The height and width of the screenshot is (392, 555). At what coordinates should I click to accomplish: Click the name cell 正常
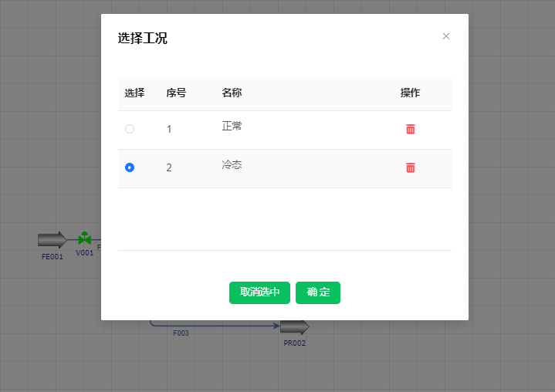coord(232,126)
